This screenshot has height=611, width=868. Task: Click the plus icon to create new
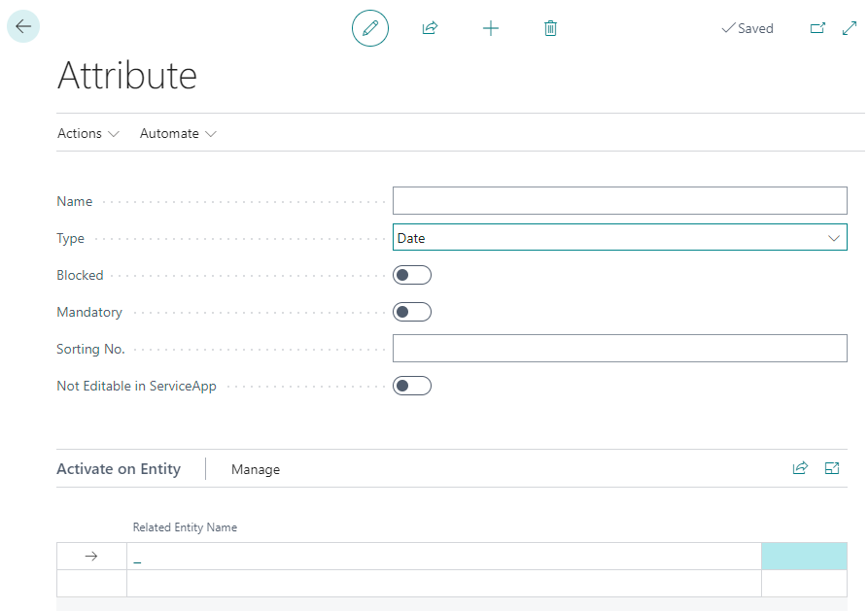click(x=491, y=28)
